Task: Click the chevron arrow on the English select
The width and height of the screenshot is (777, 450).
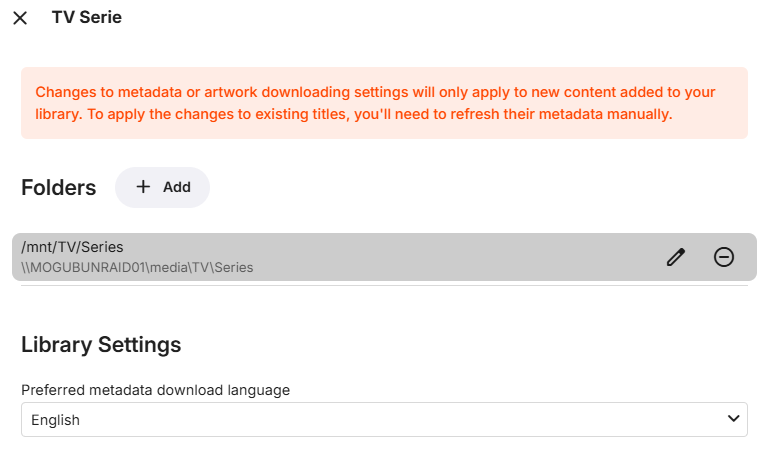Action: point(734,419)
